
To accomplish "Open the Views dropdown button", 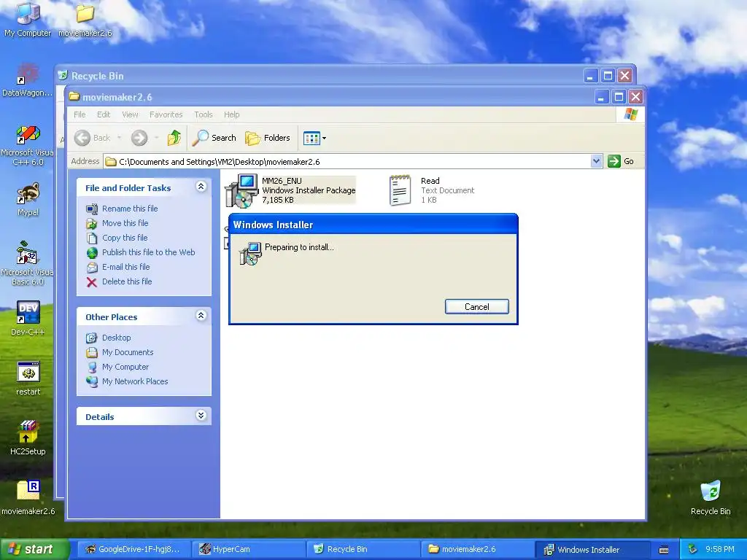I will 314,138.
